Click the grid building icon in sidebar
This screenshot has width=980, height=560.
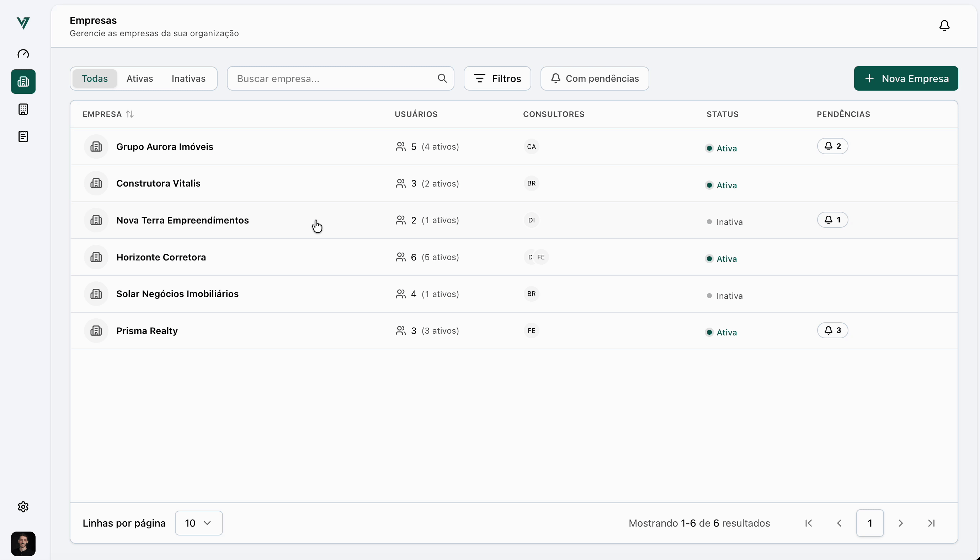(x=23, y=109)
